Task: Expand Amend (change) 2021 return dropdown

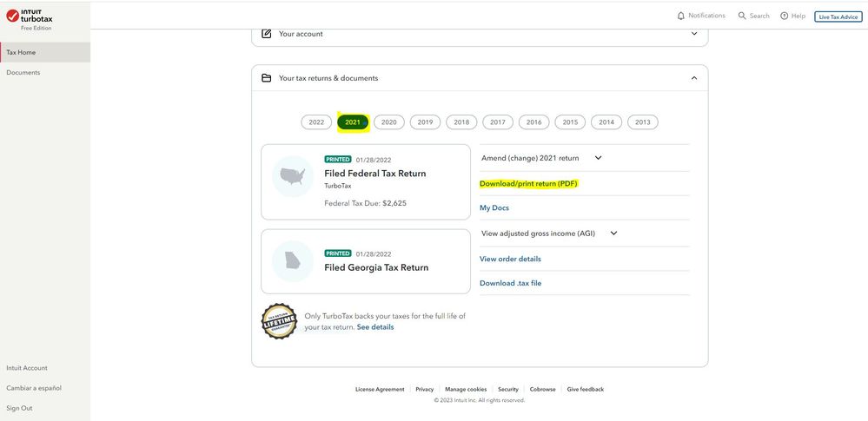Action: [598, 158]
